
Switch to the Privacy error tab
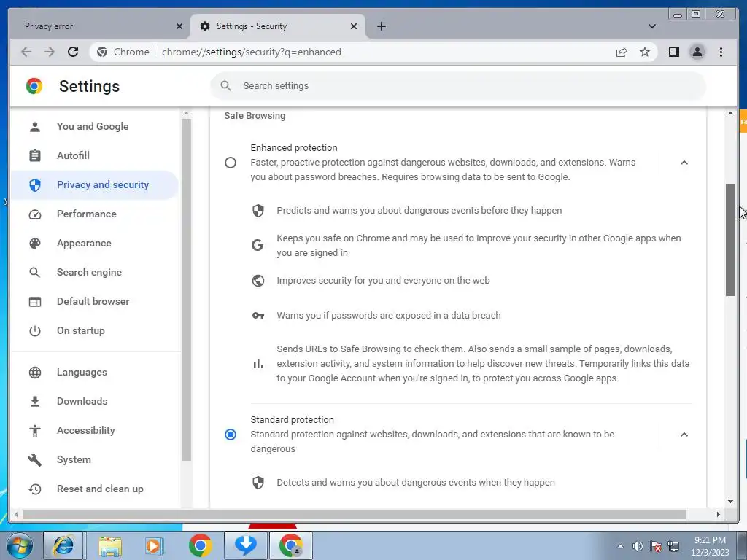click(99, 26)
